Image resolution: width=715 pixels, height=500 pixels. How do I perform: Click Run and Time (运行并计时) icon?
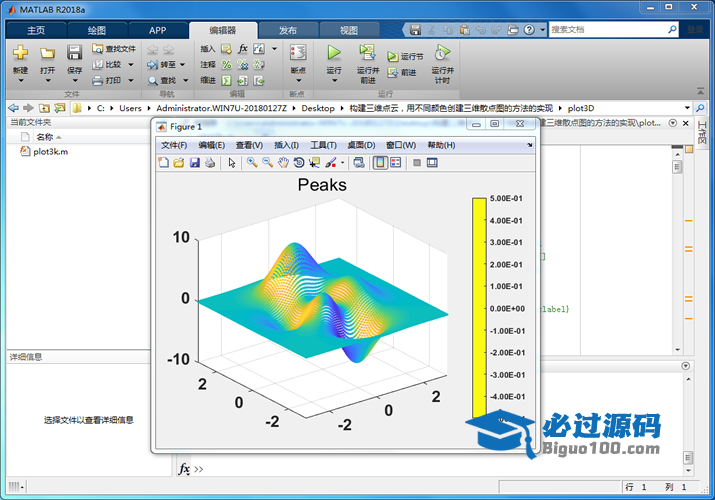[442, 53]
